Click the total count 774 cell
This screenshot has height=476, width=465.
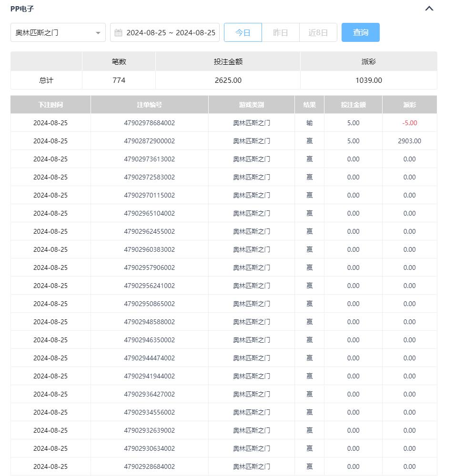pyautogui.click(x=119, y=80)
